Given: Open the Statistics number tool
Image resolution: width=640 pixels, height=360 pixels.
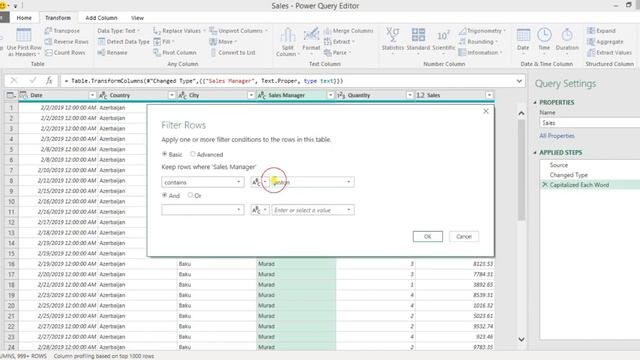Looking at the screenshot, I should pyautogui.click(x=393, y=40).
